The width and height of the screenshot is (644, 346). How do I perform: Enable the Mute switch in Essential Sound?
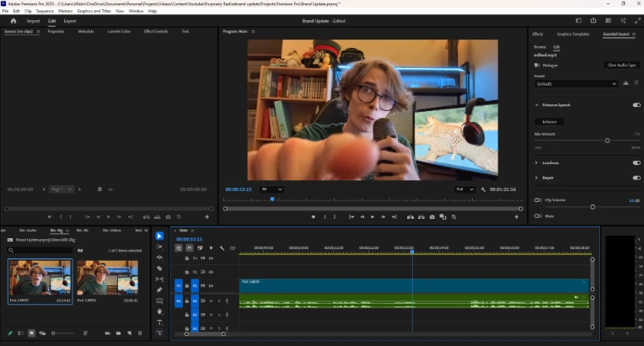538,216
